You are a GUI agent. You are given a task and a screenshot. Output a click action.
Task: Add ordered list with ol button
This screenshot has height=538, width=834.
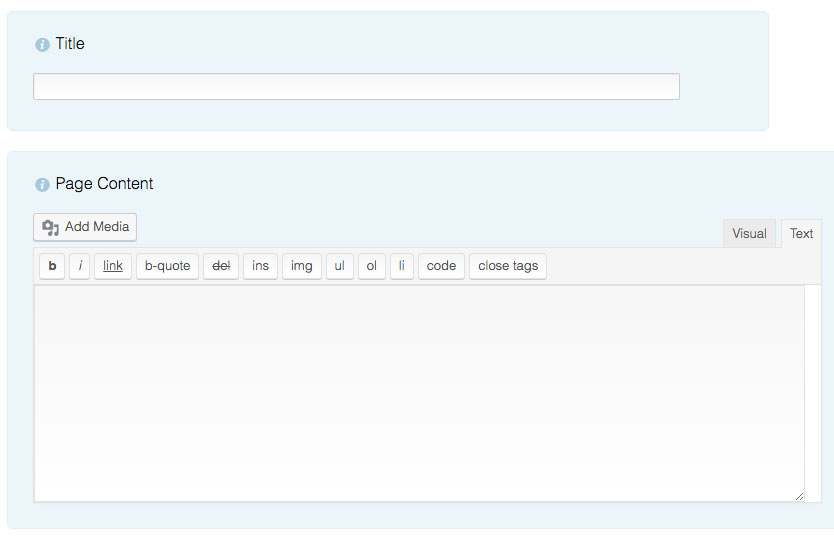[371, 266]
